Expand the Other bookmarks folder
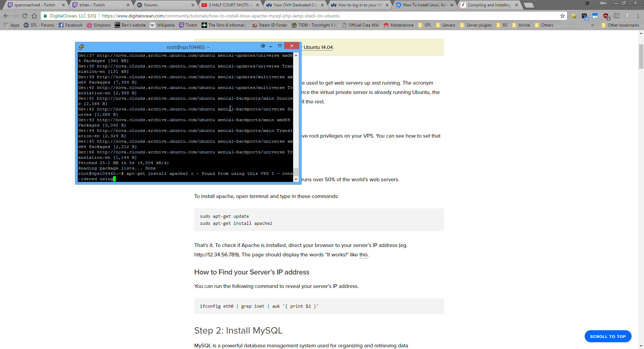The height and width of the screenshot is (349, 644). [620, 25]
